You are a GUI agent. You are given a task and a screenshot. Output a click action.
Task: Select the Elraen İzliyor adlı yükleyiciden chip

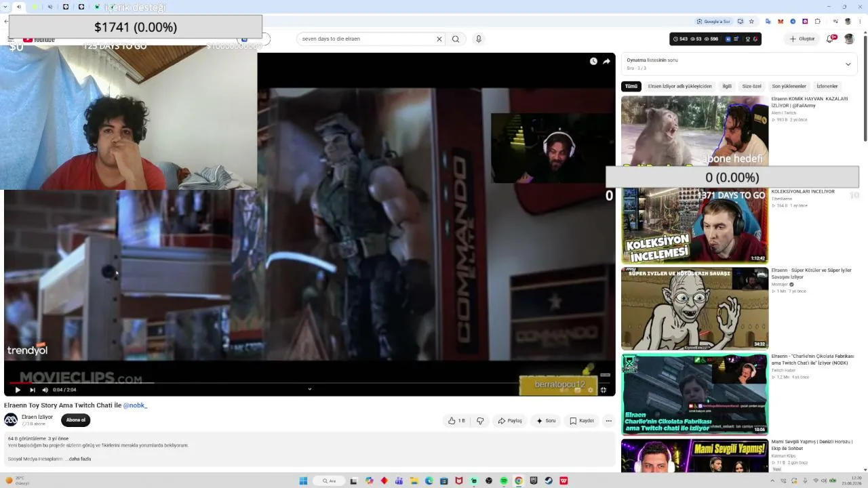(679, 86)
